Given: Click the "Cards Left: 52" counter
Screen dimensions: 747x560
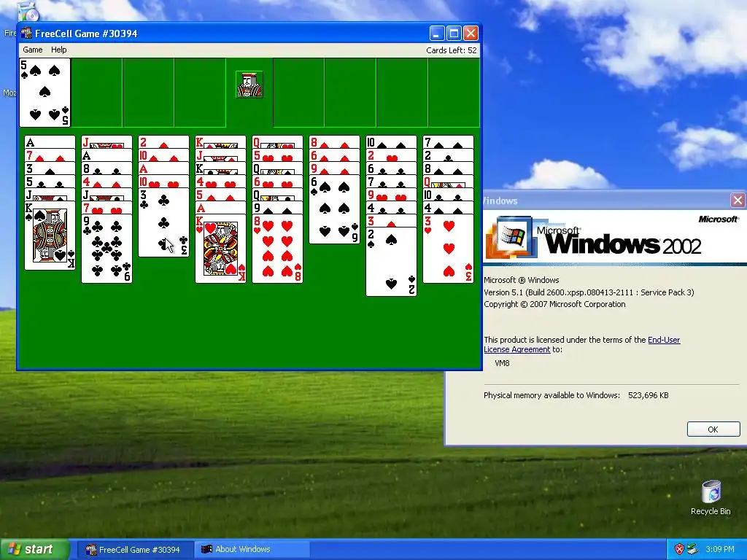Looking at the screenshot, I should 451,50.
